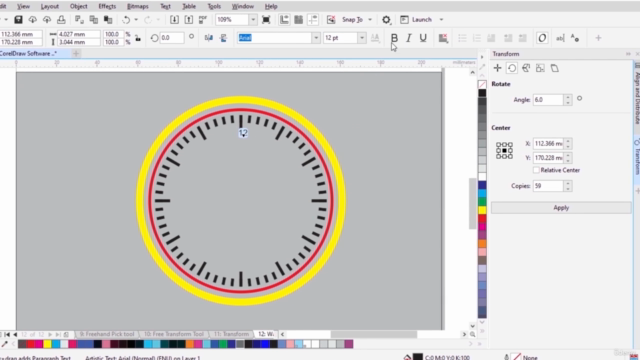Image resolution: width=640 pixels, height=360 pixels.
Task: Click the Angle input field
Action: point(548,100)
